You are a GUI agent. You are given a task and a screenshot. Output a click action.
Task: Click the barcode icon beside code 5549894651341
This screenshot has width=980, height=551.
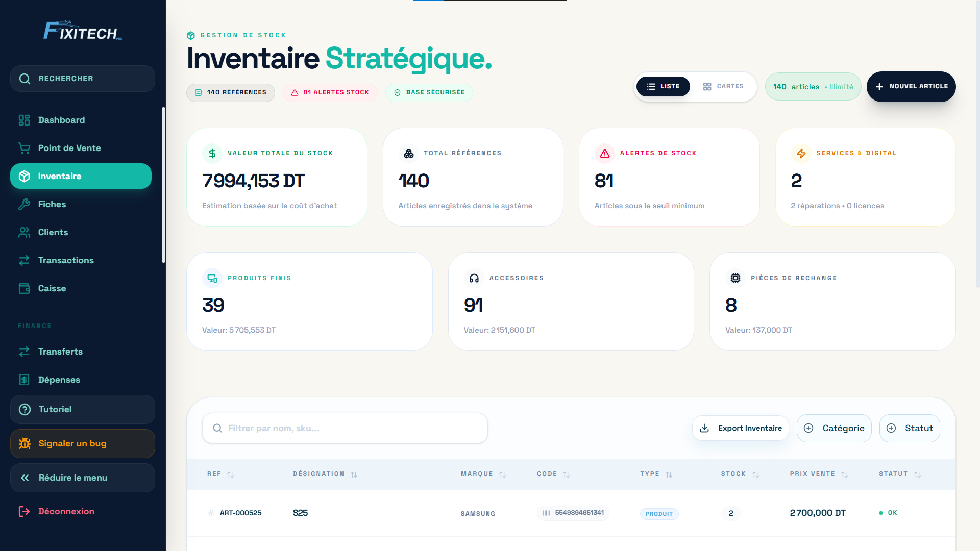546,513
